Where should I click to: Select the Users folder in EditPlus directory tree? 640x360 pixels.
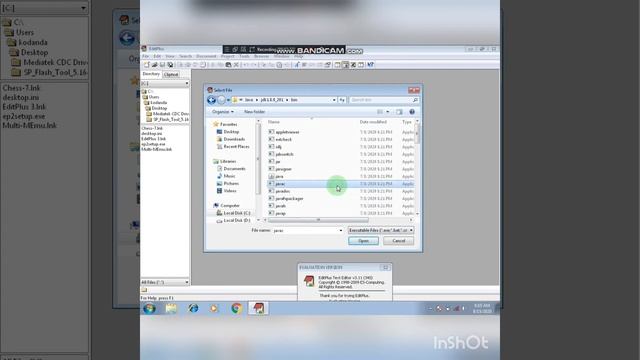pos(151,97)
